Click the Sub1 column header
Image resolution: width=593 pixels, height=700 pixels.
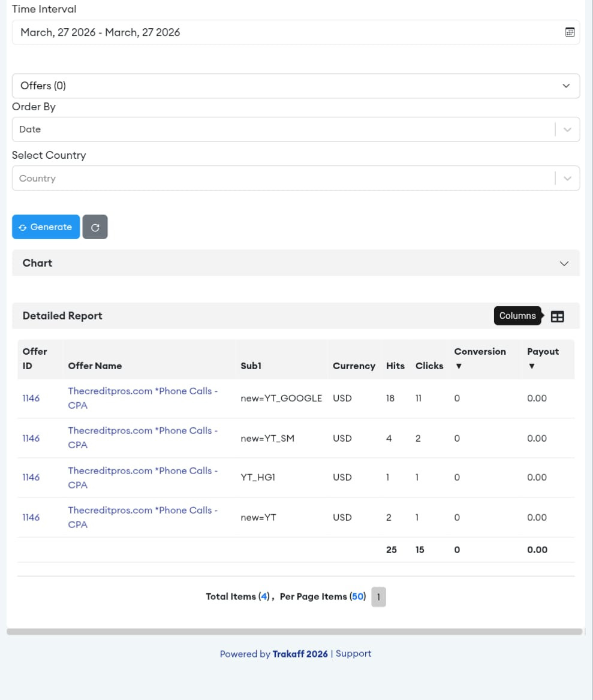tap(251, 366)
